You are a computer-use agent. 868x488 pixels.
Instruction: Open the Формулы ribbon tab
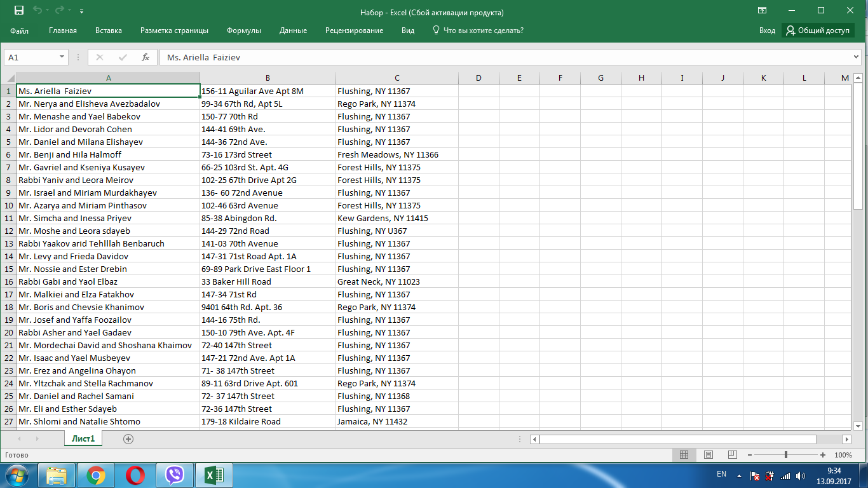coord(244,30)
